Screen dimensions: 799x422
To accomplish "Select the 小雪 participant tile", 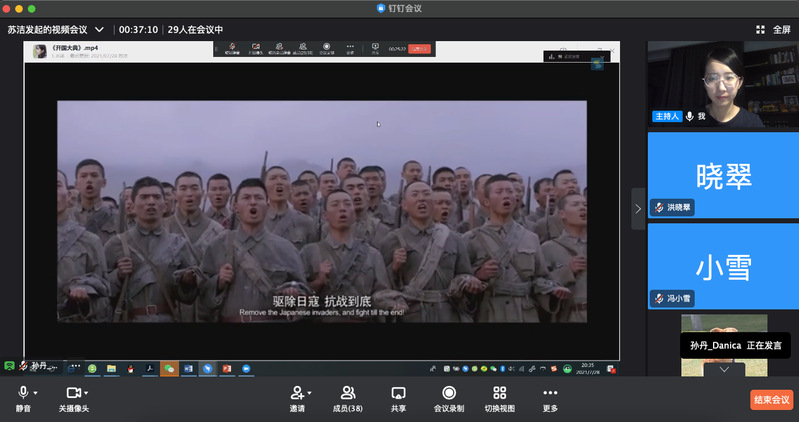I will pos(723,265).
